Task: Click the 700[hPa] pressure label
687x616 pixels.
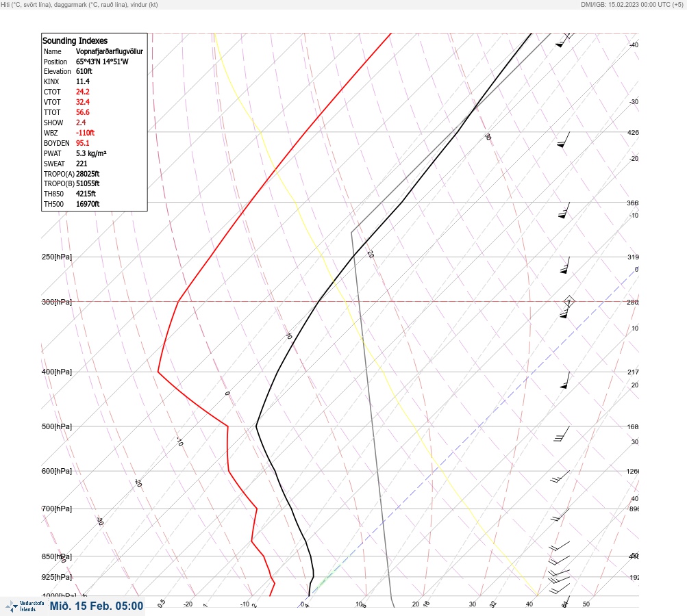Action: point(57,509)
